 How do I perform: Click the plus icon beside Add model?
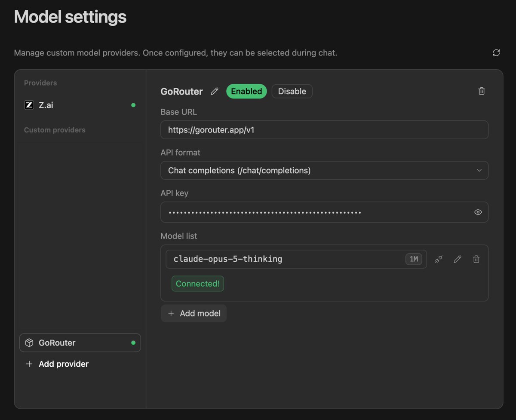[x=171, y=313]
